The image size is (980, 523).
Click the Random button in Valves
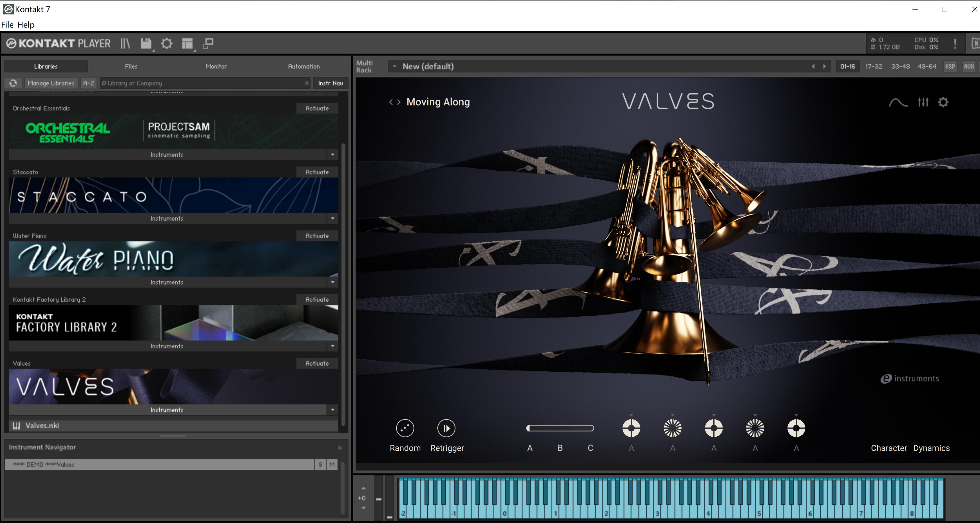tap(405, 428)
